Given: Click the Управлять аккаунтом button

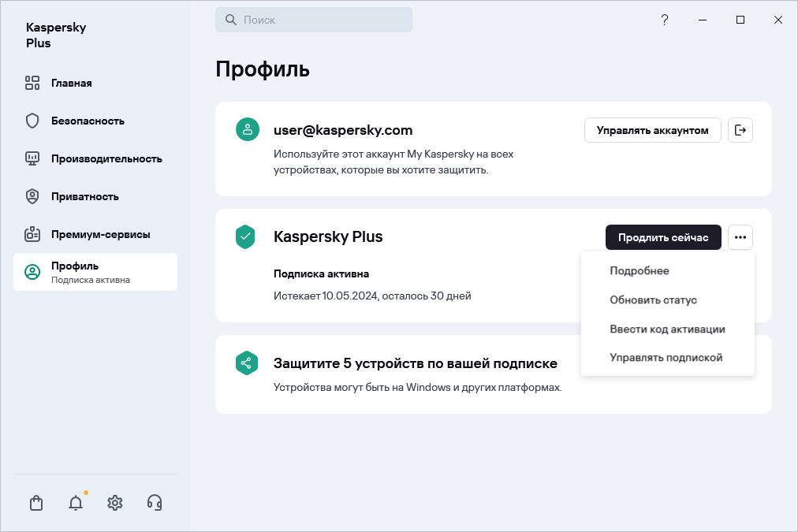Looking at the screenshot, I should (652, 130).
